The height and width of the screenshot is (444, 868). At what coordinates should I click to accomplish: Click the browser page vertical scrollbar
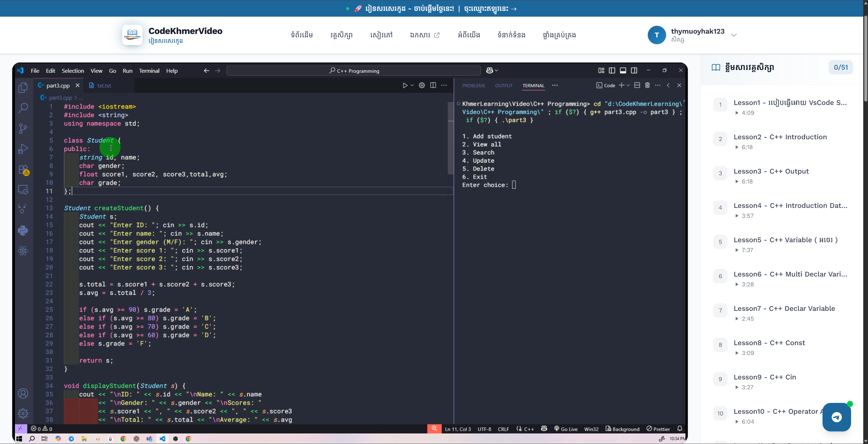point(865,58)
